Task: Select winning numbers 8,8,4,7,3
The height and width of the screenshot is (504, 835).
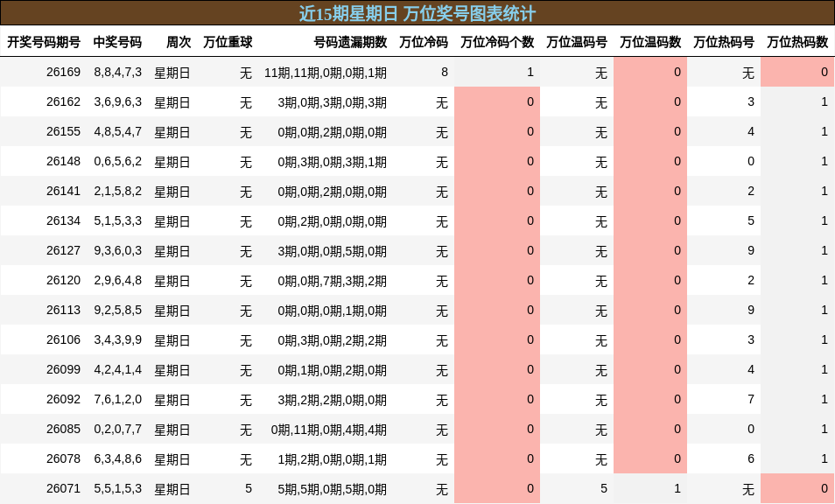Action: pyautogui.click(x=117, y=73)
